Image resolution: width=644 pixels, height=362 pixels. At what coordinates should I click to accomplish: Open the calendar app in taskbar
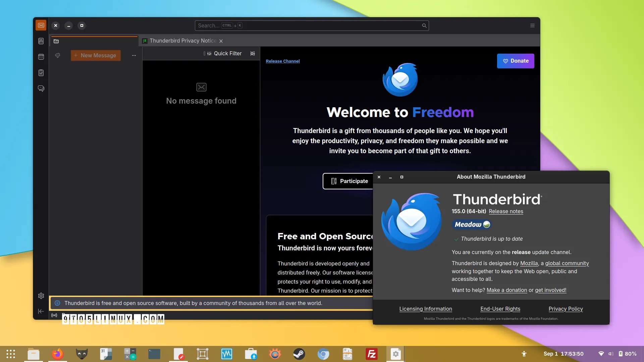tap(106, 354)
